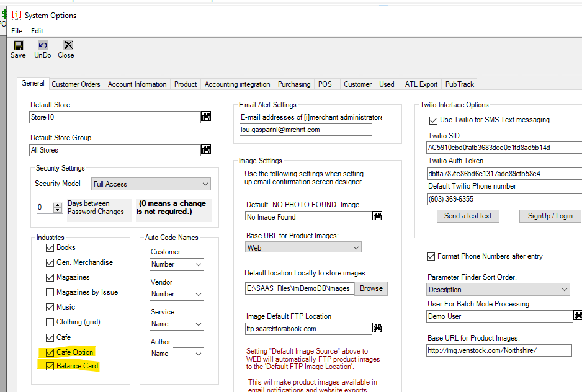Toggle the Music checkbox
Image resolution: width=582 pixels, height=392 pixels.
point(50,308)
